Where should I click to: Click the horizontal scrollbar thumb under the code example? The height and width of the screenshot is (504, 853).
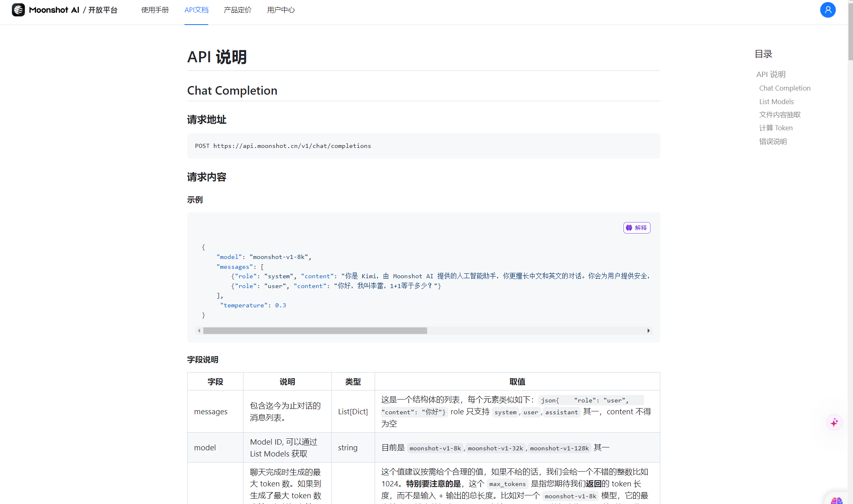coord(315,331)
